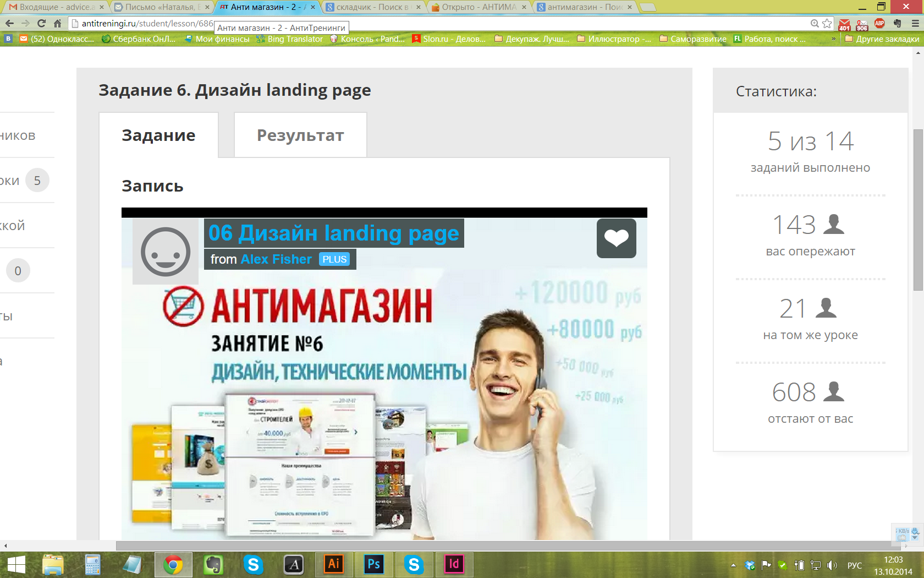Click the browser home icon
The width and height of the screenshot is (924, 578).
[x=57, y=23]
